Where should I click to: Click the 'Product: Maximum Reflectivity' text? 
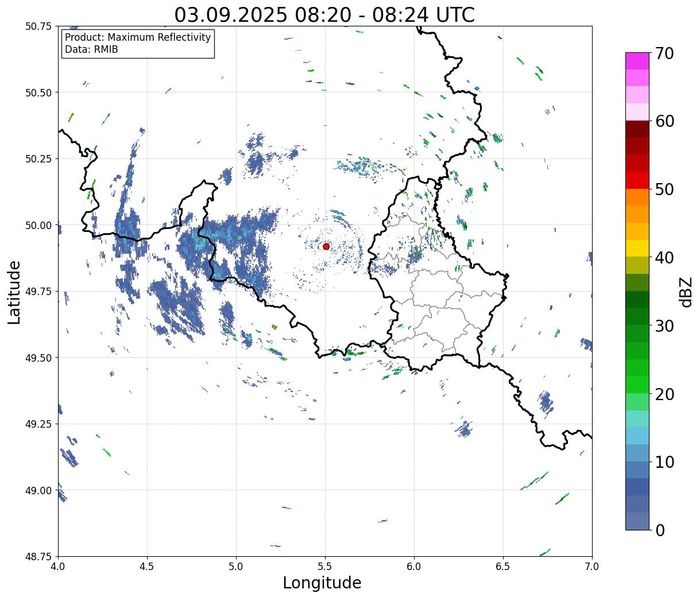click(x=138, y=37)
